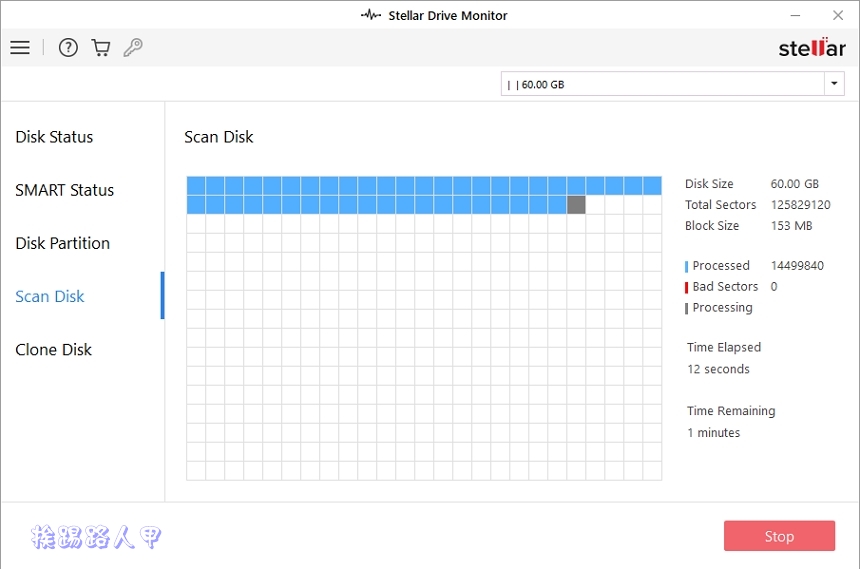Click Disk Size value 60.00 GB
Screen dimensions: 860x569
pyautogui.click(x=795, y=184)
